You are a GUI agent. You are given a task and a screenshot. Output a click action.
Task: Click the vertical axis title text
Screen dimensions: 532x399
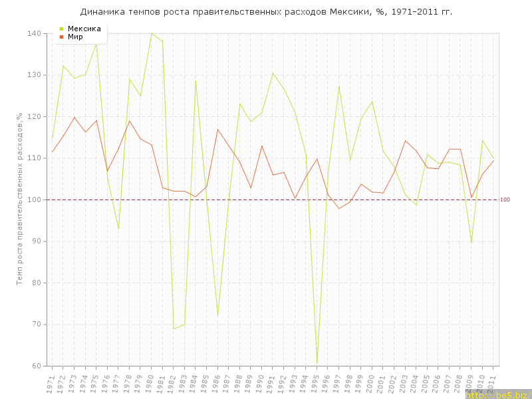(x=20, y=199)
